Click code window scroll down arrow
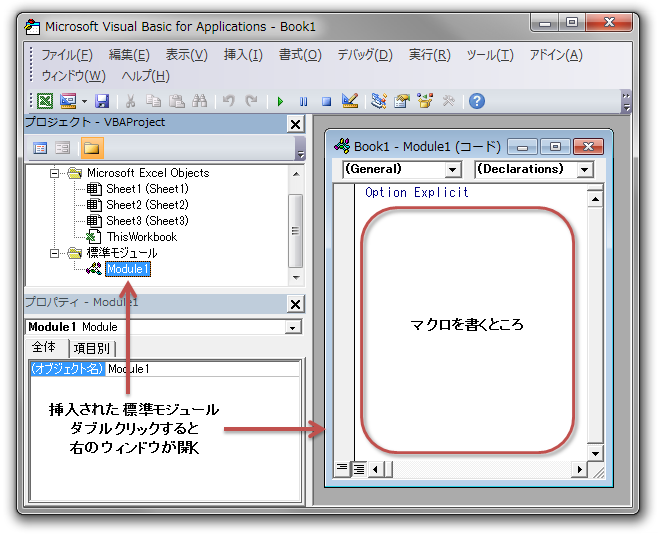The image size is (658, 534). 595,453
